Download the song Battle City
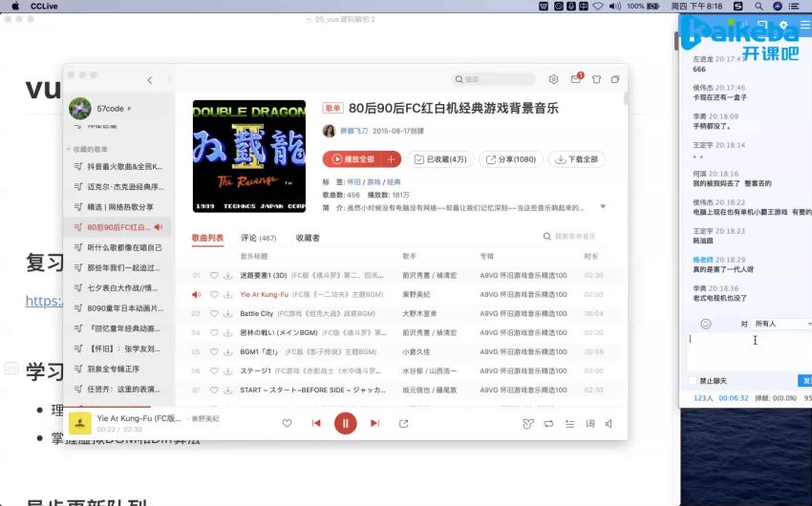812x506 pixels. (228, 313)
